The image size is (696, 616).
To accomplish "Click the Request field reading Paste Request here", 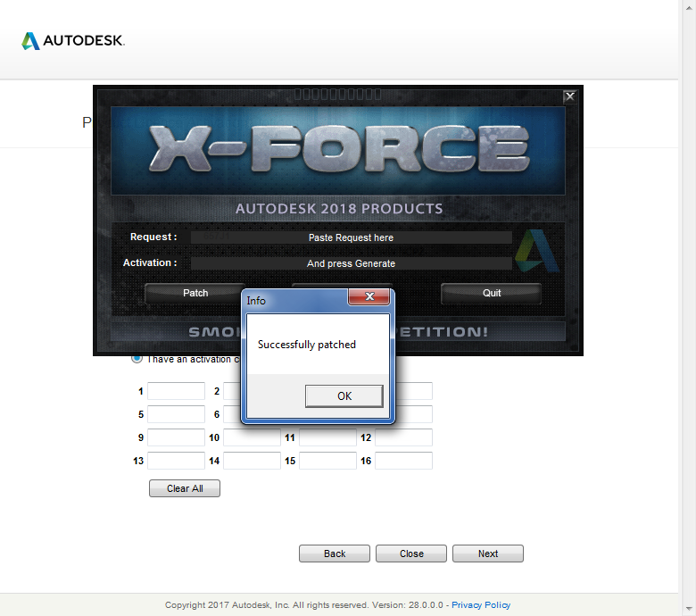I will point(351,237).
